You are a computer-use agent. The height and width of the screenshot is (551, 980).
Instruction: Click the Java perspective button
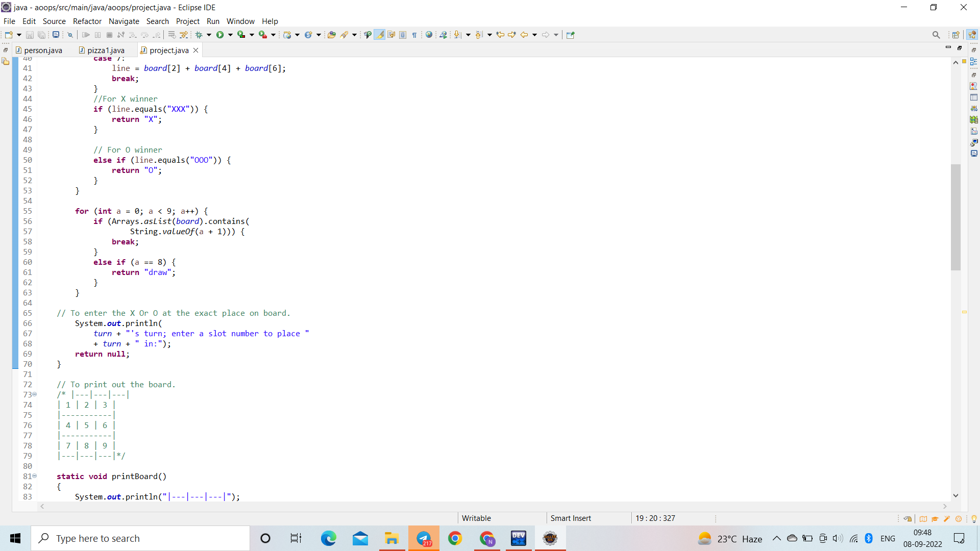pos(972,35)
